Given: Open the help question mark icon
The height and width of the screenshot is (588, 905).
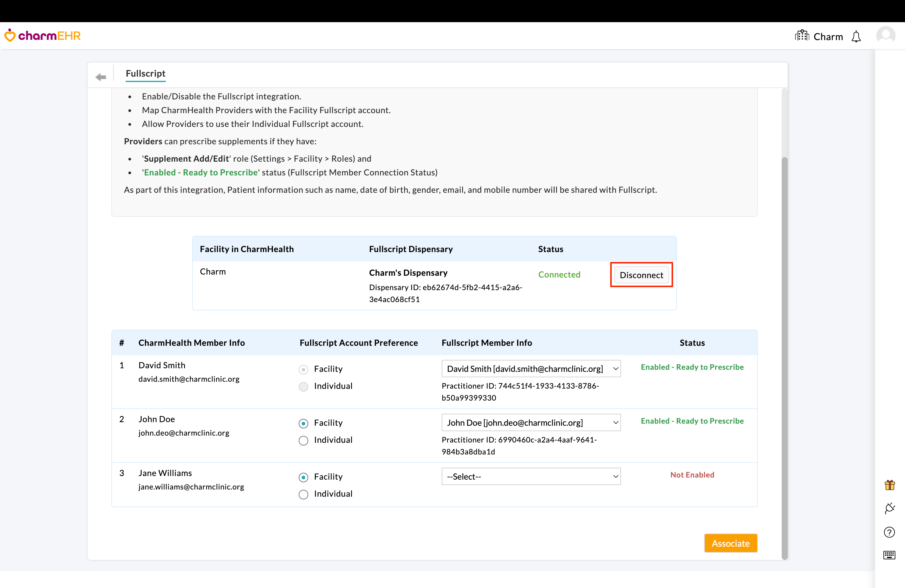Looking at the screenshot, I should [889, 532].
